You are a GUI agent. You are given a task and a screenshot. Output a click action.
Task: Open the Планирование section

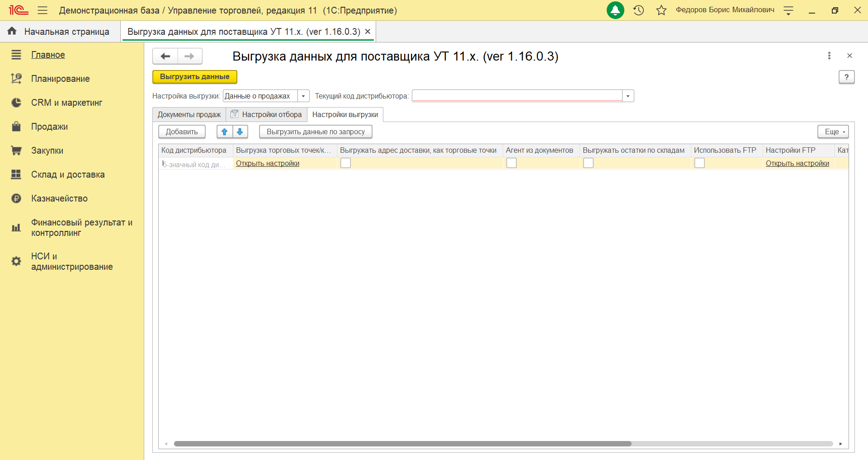pyautogui.click(x=60, y=79)
